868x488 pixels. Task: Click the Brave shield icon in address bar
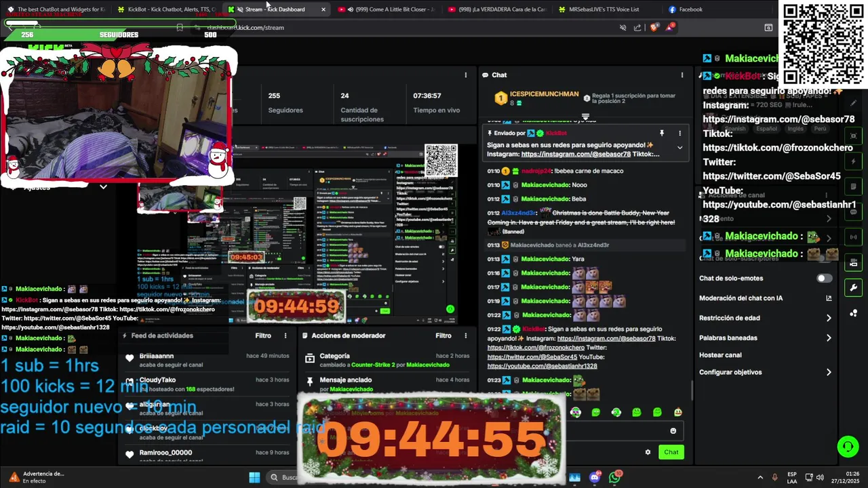pyautogui.click(x=654, y=27)
